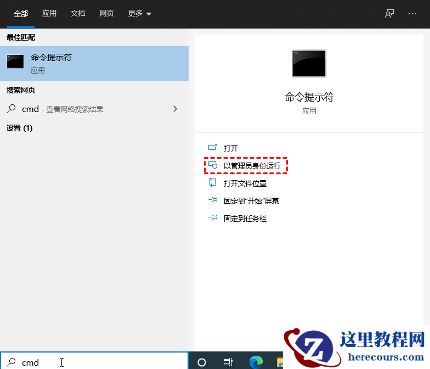
Task: Open the three-dots options menu
Action: 412,14
